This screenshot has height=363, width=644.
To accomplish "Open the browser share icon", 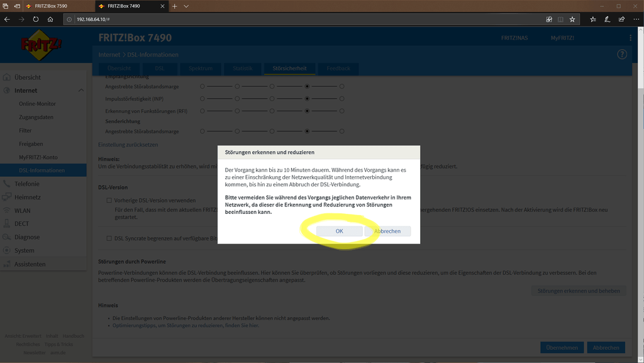I will click(x=621, y=20).
